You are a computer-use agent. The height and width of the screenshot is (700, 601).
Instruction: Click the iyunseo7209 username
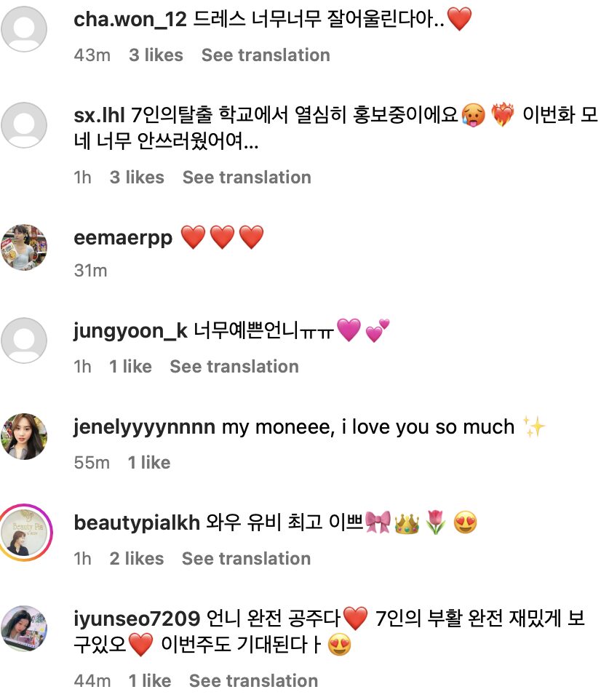[137, 619]
